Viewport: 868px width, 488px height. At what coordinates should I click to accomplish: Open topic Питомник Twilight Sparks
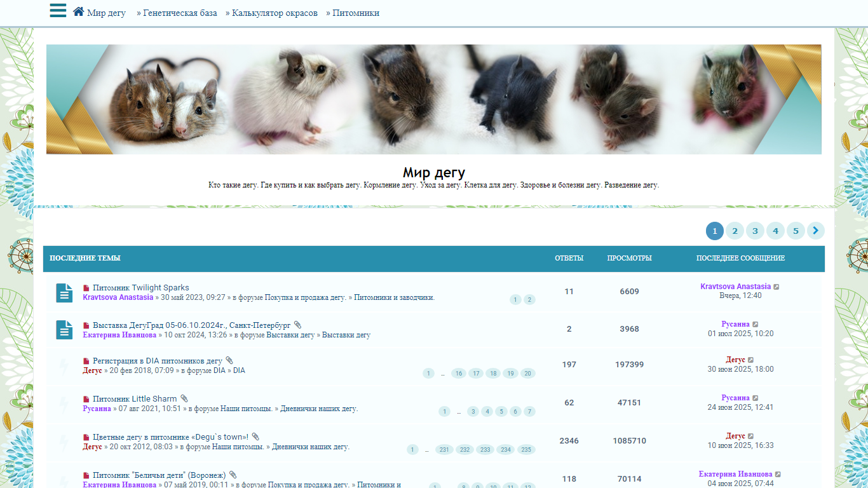(x=141, y=288)
